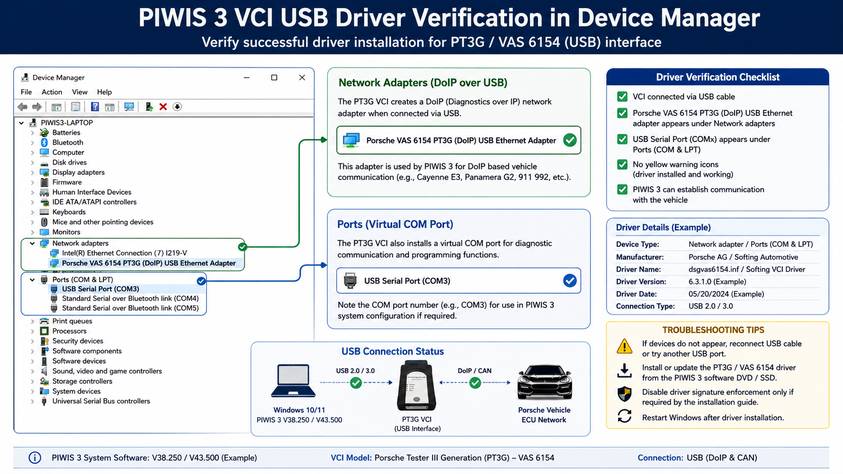Select Intel(R) Ethernet Connection (7) I219-V
The height and width of the screenshot is (474, 843).
(124, 253)
